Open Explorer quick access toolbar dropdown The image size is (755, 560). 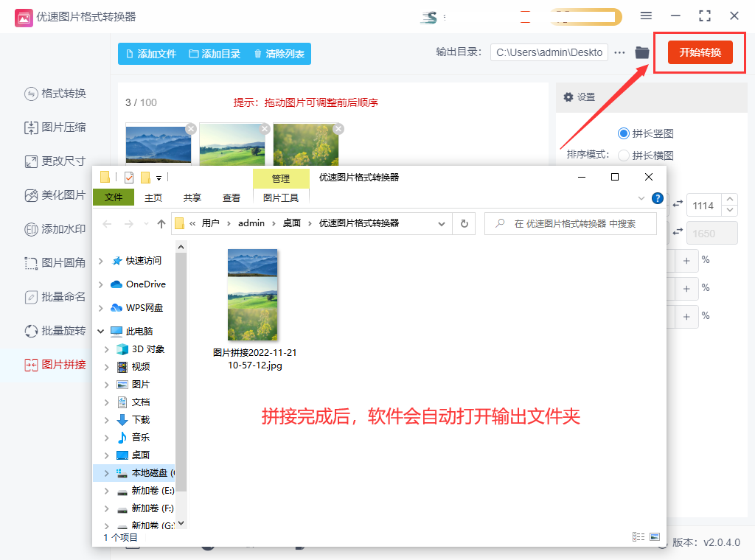159,178
